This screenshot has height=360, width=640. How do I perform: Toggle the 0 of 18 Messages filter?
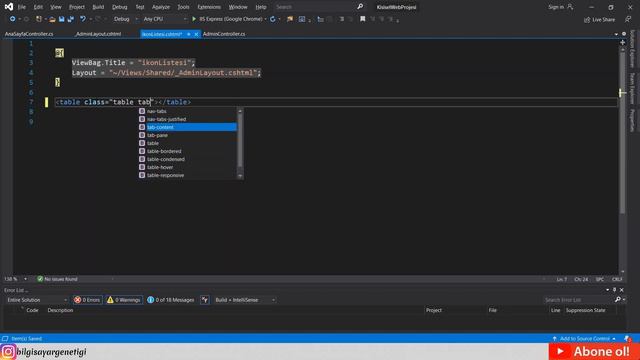pos(171,300)
